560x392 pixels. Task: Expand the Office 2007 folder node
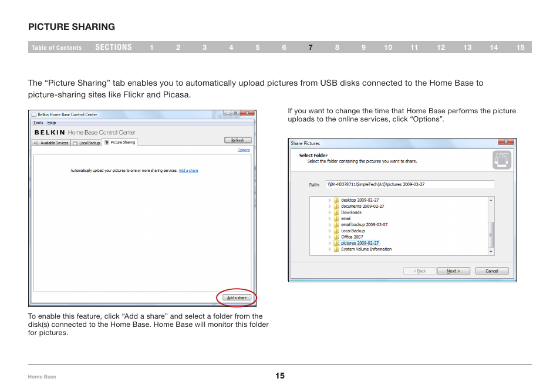click(330, 237)
